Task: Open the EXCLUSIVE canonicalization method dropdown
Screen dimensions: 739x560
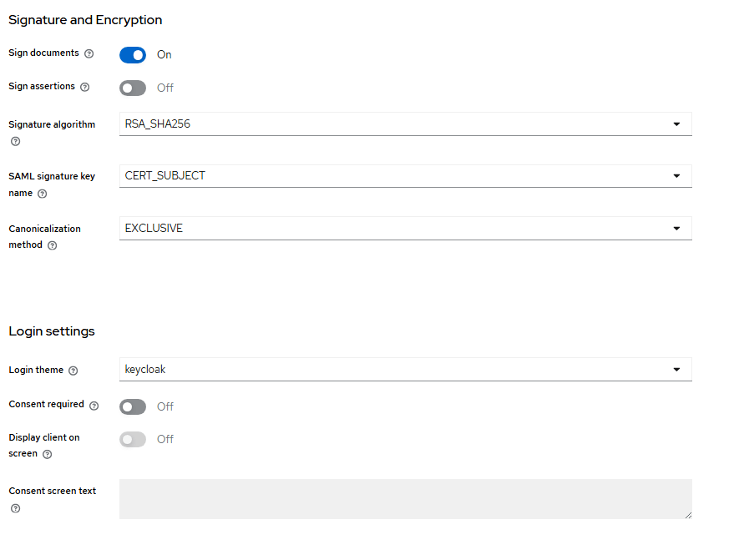Action: (405, 228)
